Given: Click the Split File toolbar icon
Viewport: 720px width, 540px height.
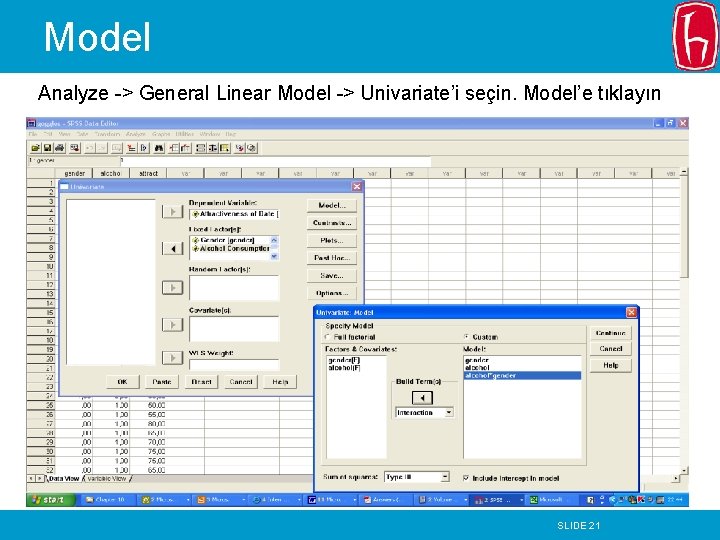Looking at the screenshot, I should [x=201, y=148].
